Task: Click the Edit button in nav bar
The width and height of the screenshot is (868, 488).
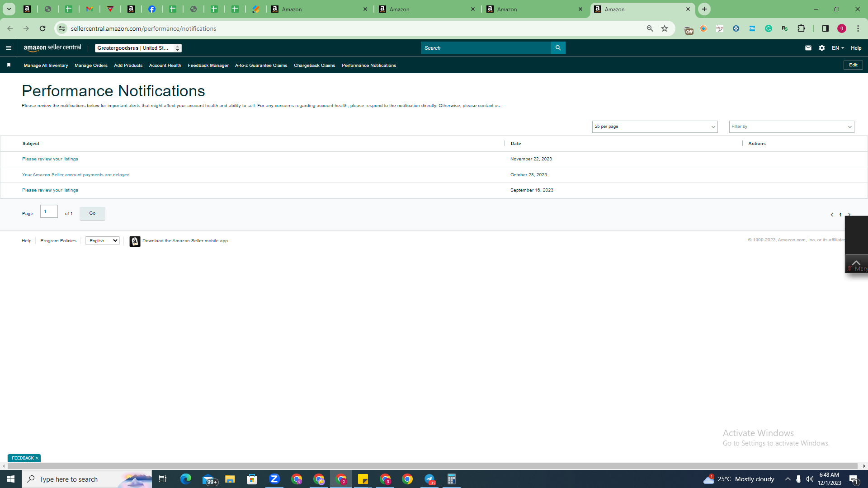Action: coord(853,65)
